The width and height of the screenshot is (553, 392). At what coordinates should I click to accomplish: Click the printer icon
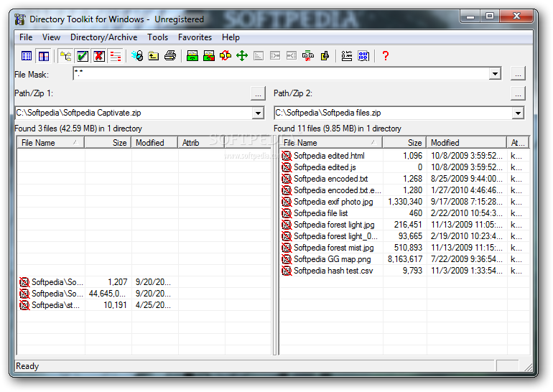tap(170, 56)
